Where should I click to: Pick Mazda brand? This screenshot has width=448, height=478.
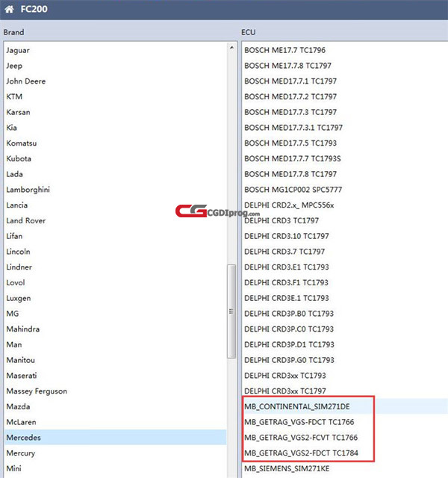pyautogui.click(x=18, y=407)
